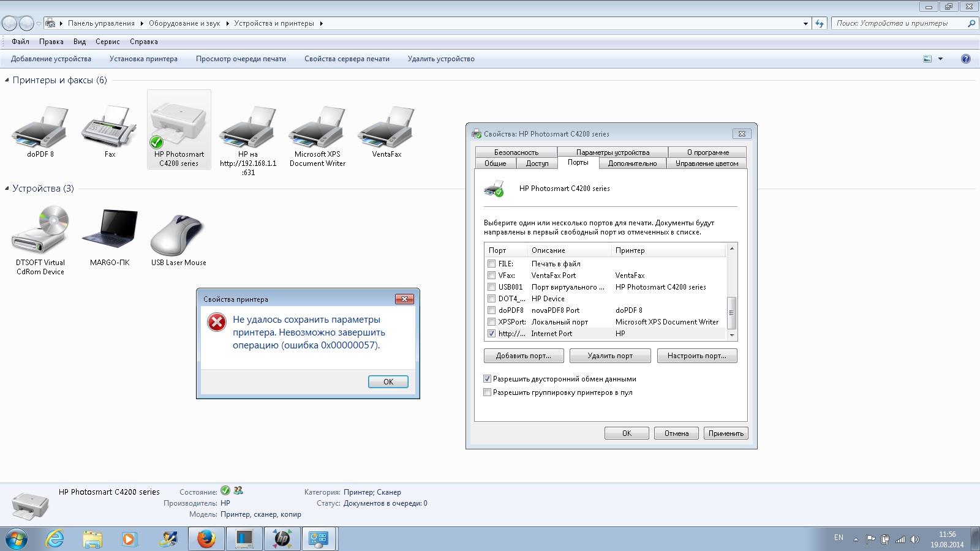The width and height of the screenshot is (980, 551).
Task: Open the address bar history dropdown
Action: (x=805, y=23)
